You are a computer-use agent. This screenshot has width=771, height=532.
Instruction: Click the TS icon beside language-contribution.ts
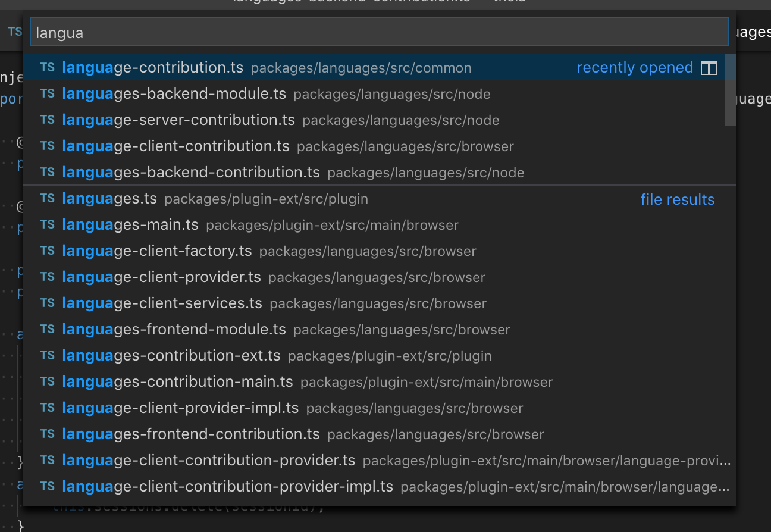(47, 67)
